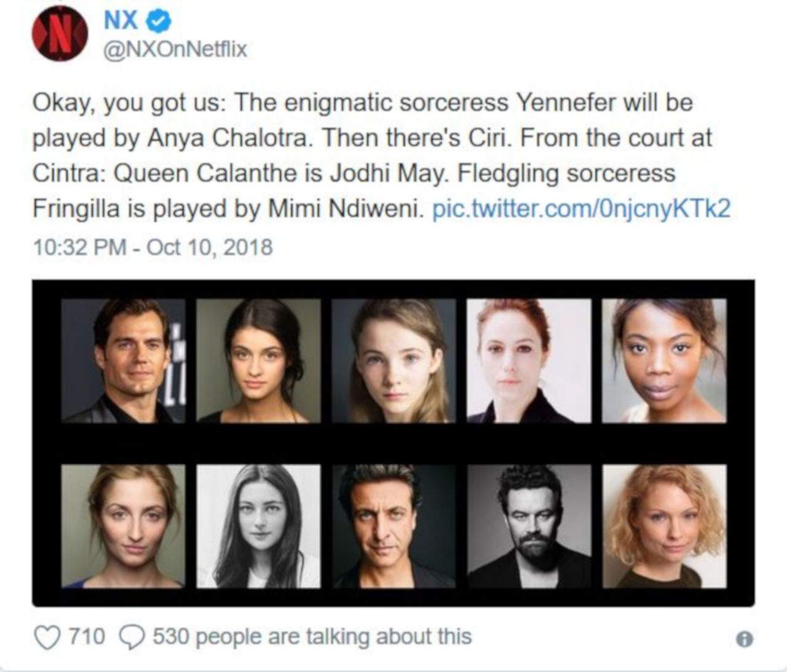Click the NX Netflix profile avatar
This screenshot has width=787, height=672.
tap(60, 34)
